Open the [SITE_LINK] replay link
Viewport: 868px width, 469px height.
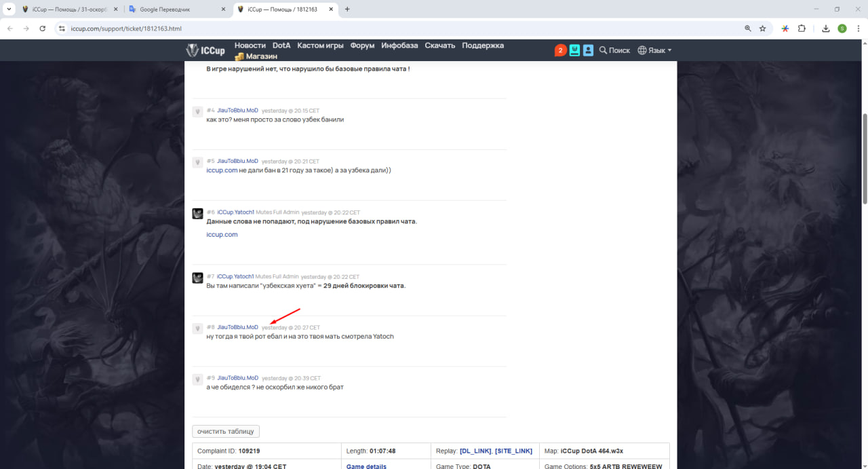click(513, 451)
